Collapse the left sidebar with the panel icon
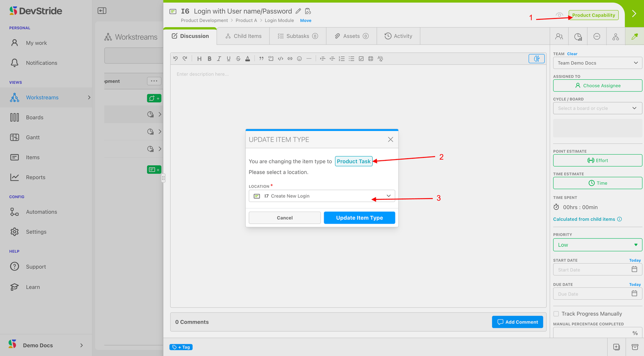The height and width of the screenshot is (356, 644). [x=102, y=11]
